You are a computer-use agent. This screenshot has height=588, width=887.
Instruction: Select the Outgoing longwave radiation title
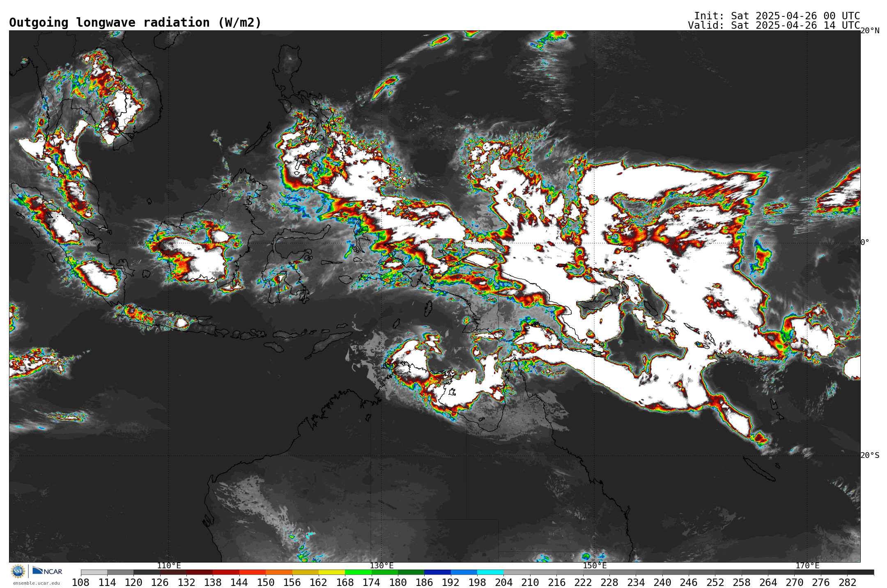pos(135,23)
